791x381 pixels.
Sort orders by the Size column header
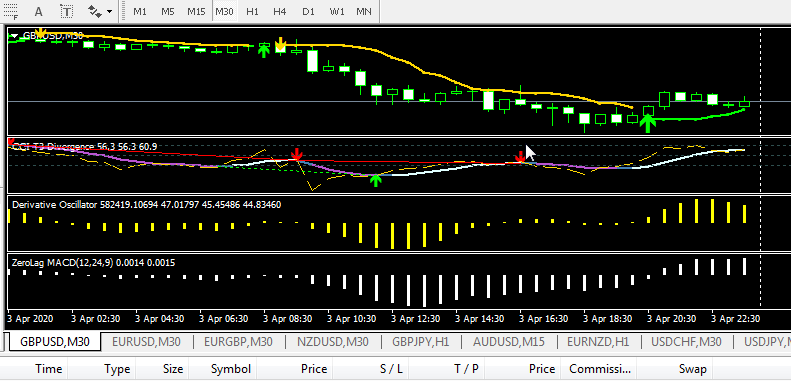tap(162, 369)
